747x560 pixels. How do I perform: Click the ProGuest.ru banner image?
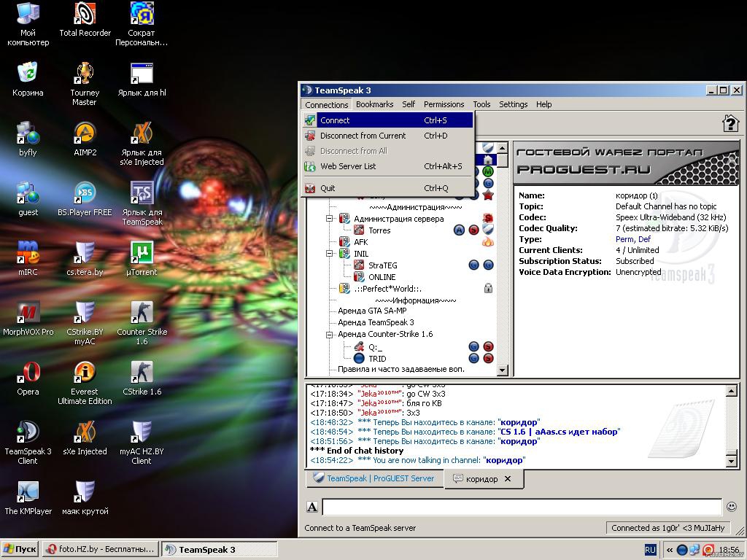click(x=626, y=163)
